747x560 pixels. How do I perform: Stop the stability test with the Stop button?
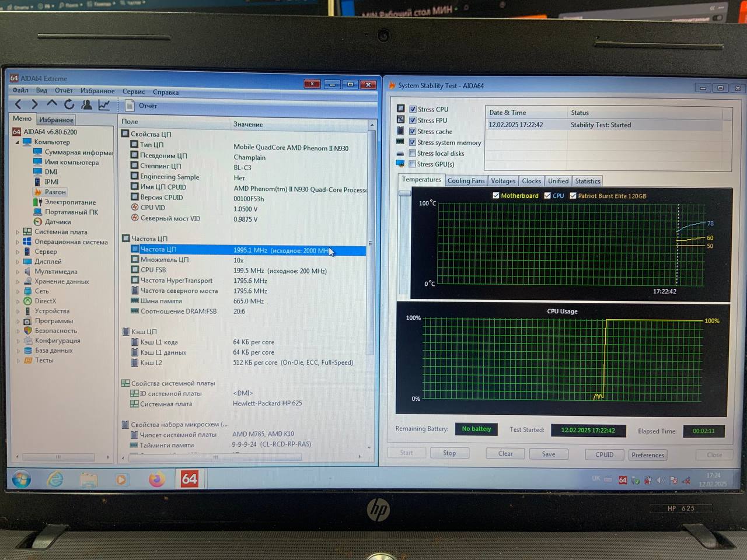pyautogui.click(x=449, y=453)
